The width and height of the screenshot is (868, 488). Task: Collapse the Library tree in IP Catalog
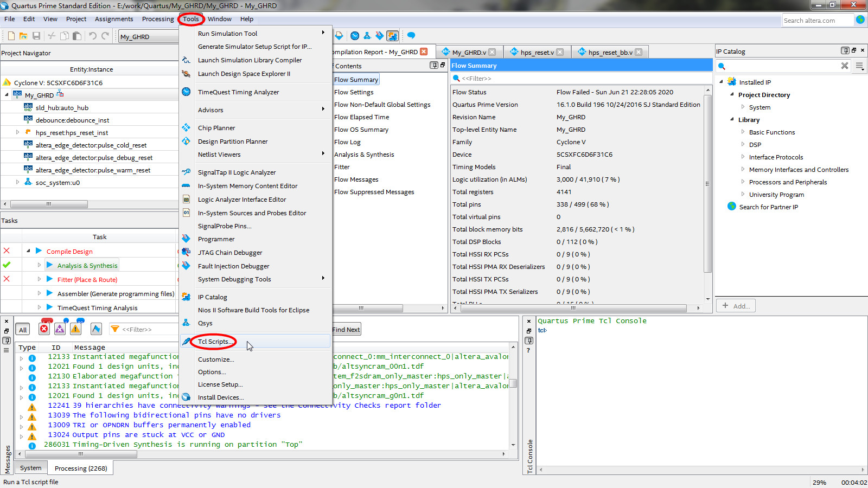(x=732, y=119)
